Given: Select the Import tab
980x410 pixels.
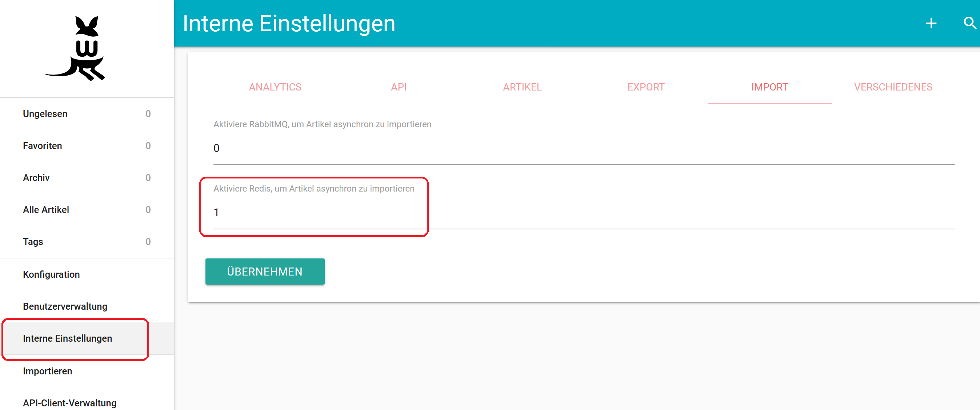Looking at the screenshot, I should click(x=769, y=87).
